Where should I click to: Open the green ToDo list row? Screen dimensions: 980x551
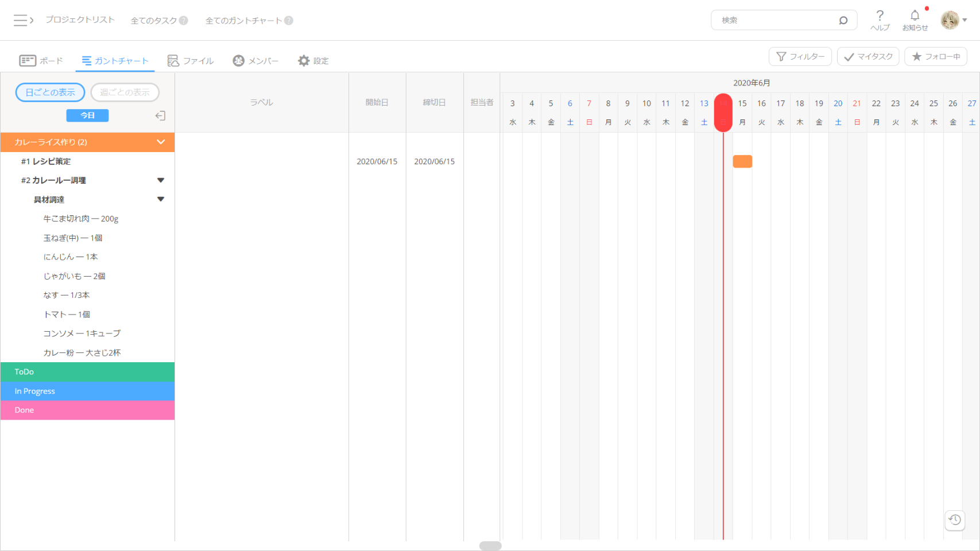87,372
